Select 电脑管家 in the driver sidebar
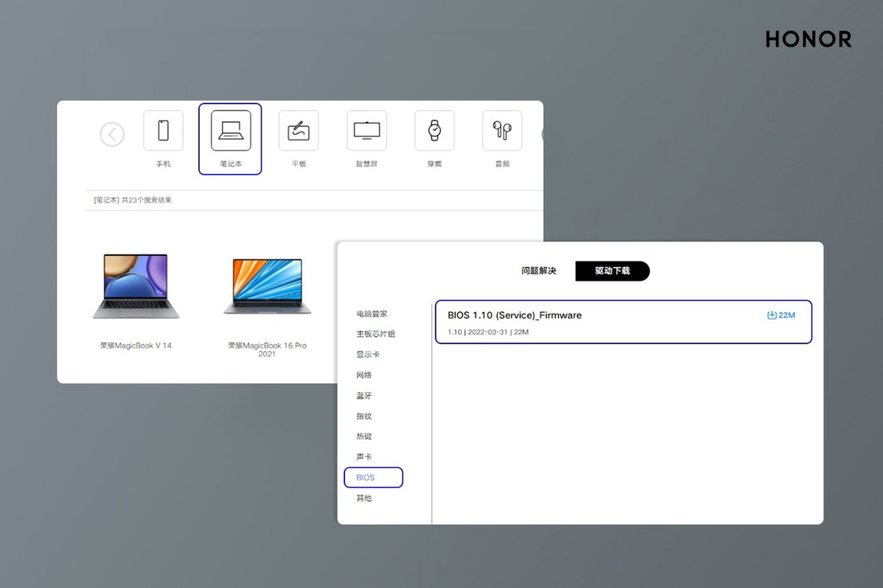883x588 pixels. [x=372, y=314]
